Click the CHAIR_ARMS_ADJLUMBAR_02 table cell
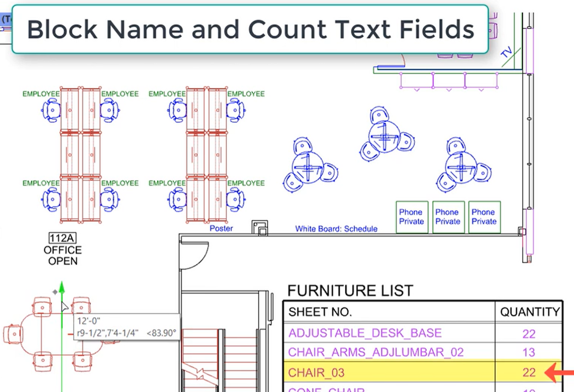 click(x=376, y=352)
